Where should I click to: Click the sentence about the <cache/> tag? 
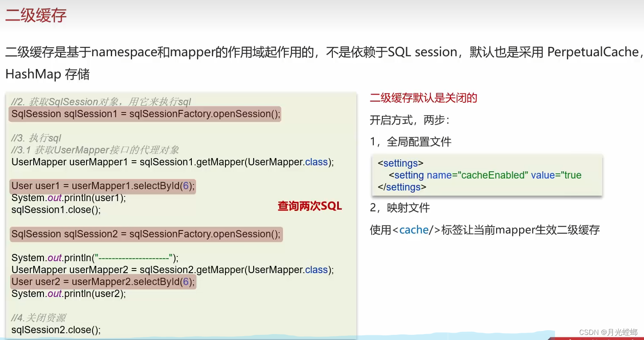pos(485,230)
